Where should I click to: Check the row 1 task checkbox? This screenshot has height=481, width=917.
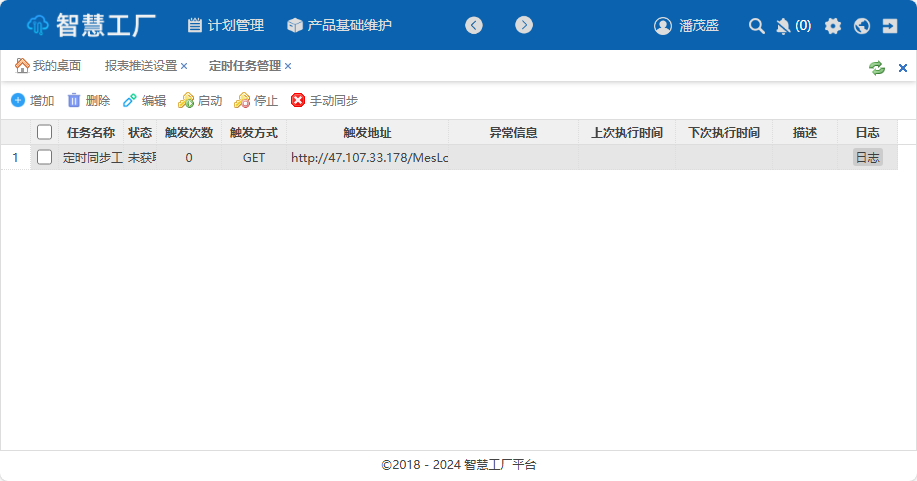44,157
